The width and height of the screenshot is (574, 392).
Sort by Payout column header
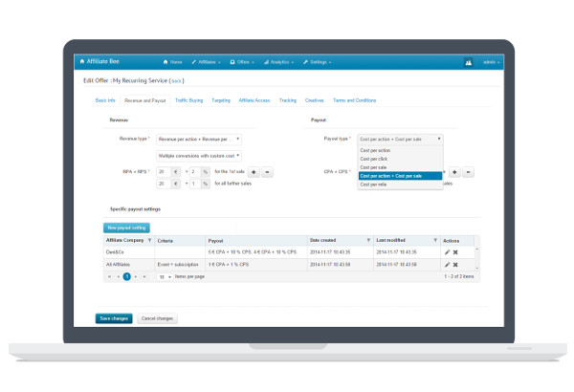215,241
